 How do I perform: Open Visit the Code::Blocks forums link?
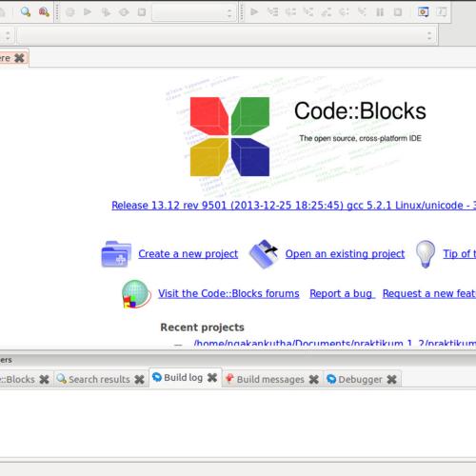coord(228,293)
